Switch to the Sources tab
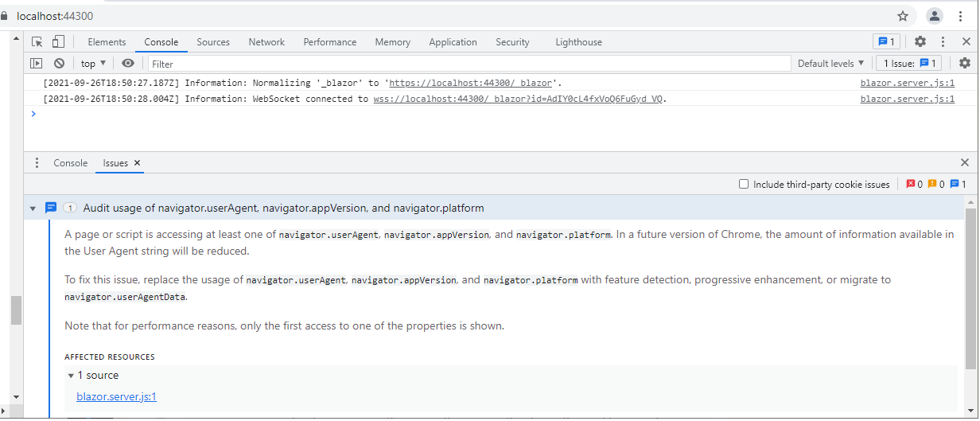 click(213, 42)
